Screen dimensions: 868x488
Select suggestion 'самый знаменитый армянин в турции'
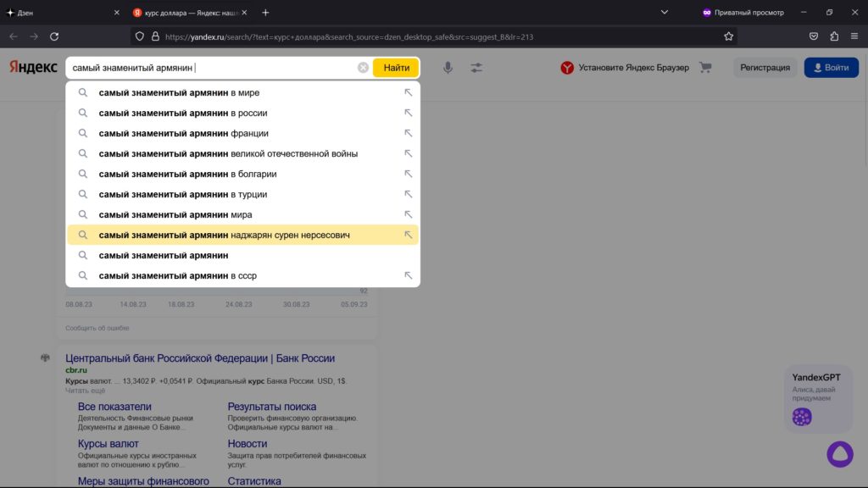point(242,194)
